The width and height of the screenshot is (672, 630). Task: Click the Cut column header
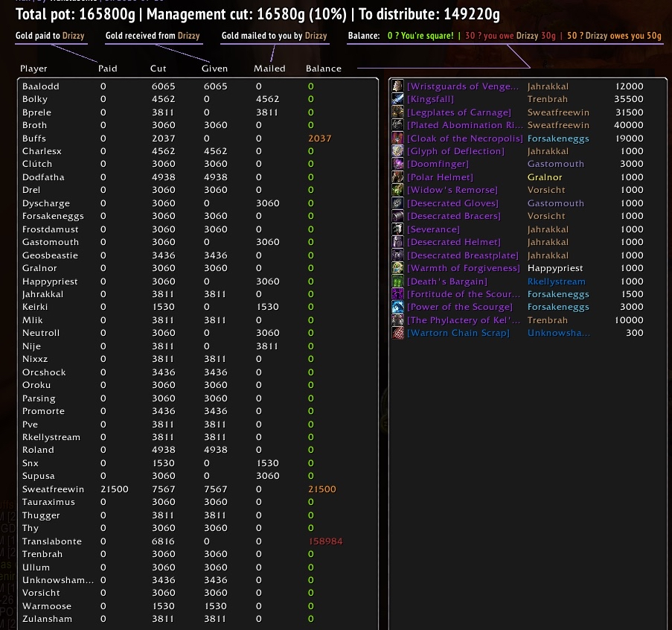pyautogui.click(x=159, y=69)
